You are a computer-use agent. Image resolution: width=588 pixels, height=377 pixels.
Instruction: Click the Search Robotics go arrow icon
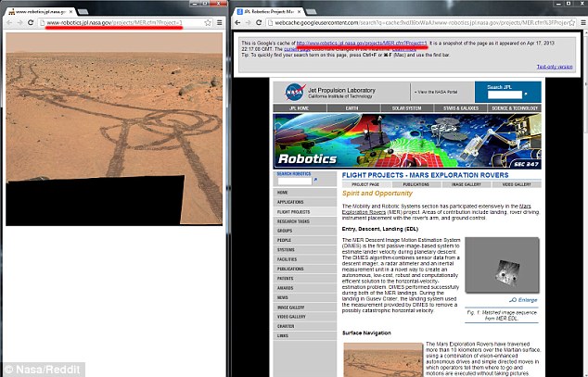(x=315, y=180)
